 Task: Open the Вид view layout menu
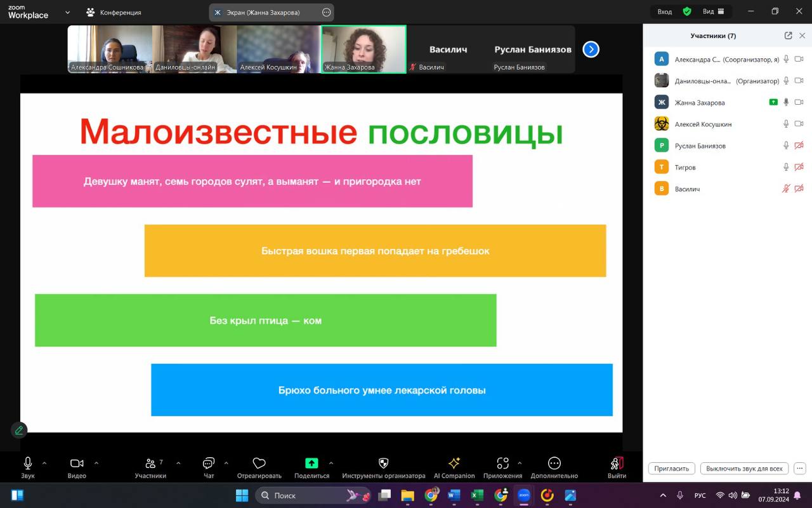[714, 11]
